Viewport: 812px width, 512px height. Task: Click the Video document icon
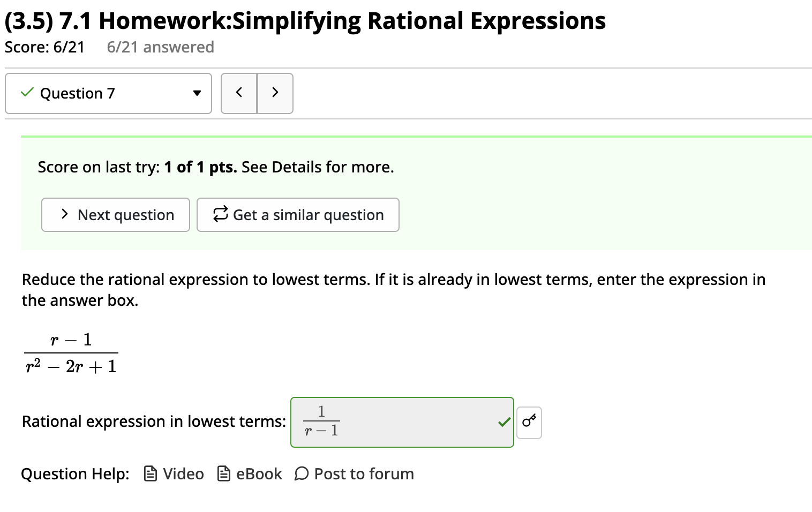coord(150,473)
